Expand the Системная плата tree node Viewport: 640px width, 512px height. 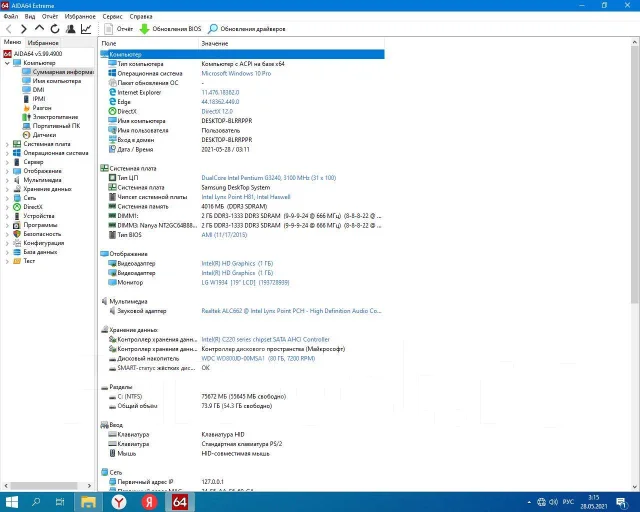coord(7,144)
